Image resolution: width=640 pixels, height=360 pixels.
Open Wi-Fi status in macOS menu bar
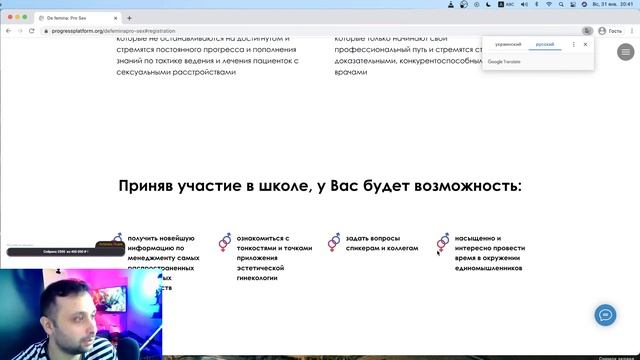click(549, 4)
